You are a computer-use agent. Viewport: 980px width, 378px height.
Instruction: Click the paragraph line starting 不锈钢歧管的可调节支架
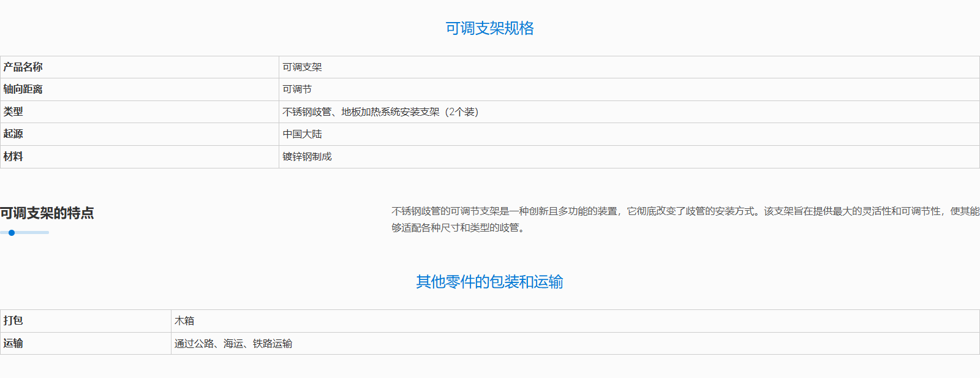tap(685, 211)
